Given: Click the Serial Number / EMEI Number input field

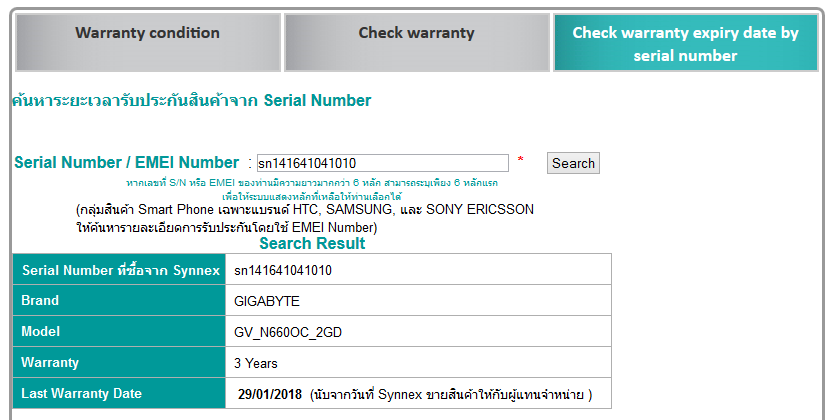Looking at the screenshot, I should [383, 163].
